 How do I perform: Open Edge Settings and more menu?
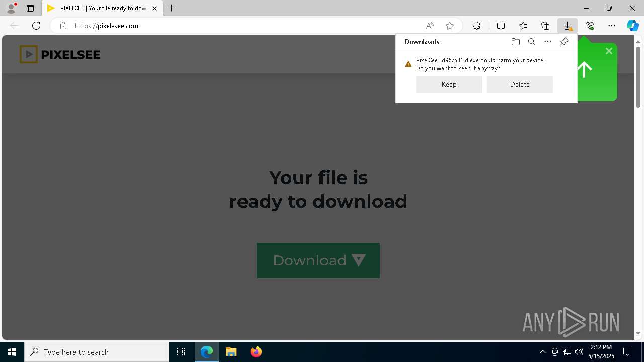(612, 26)
